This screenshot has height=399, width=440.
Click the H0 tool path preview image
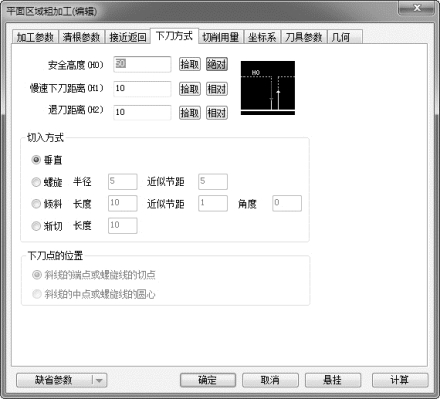(268, 88)
